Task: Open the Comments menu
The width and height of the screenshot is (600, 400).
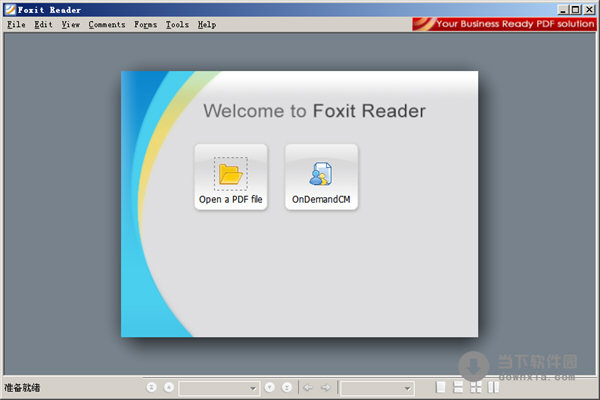Action: tap(107, 24)
